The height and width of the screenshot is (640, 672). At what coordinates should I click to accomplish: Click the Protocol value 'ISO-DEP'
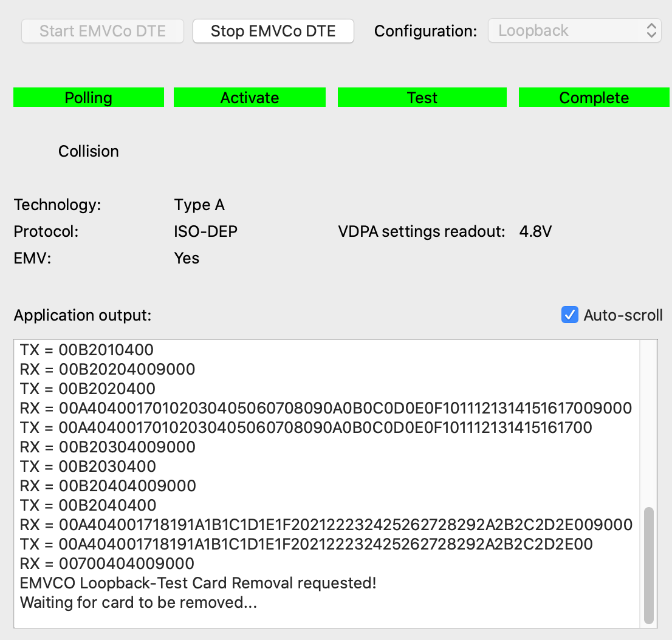(205, 231)
